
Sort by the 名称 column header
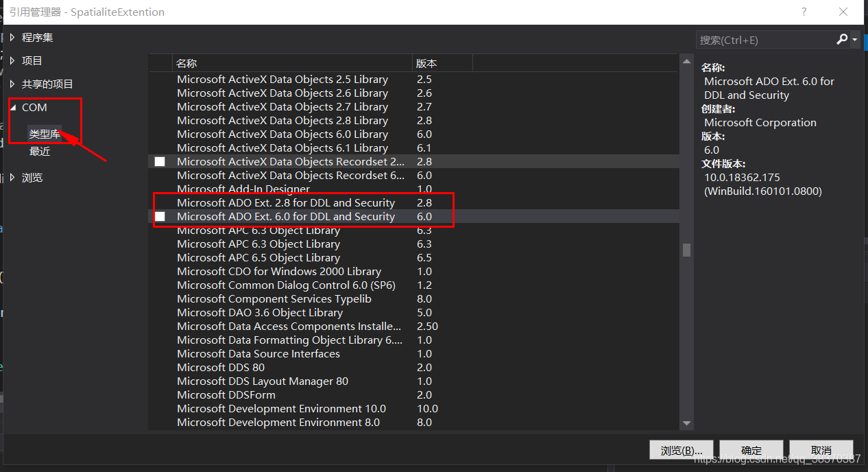click(x=291, y=63)
